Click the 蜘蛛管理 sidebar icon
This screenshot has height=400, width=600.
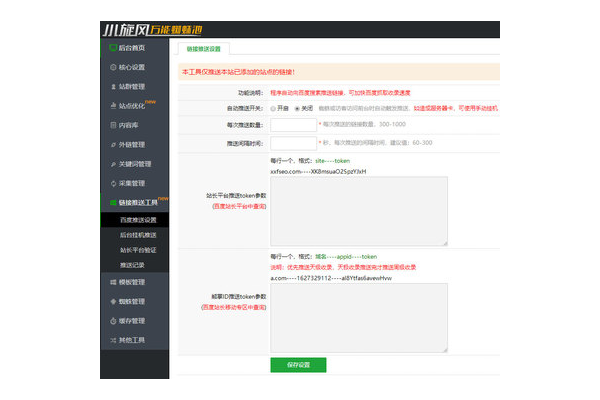(x=112, y=301)
